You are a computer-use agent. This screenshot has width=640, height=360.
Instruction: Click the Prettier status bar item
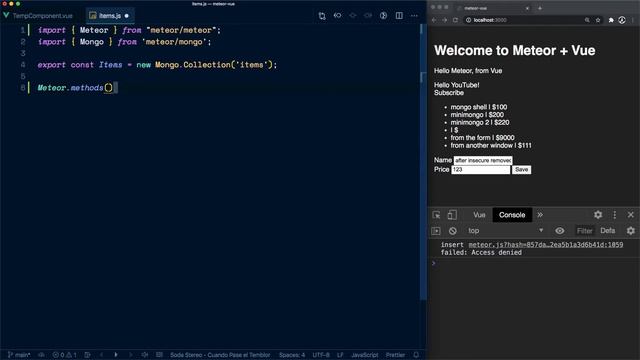(x=395, y=355)
